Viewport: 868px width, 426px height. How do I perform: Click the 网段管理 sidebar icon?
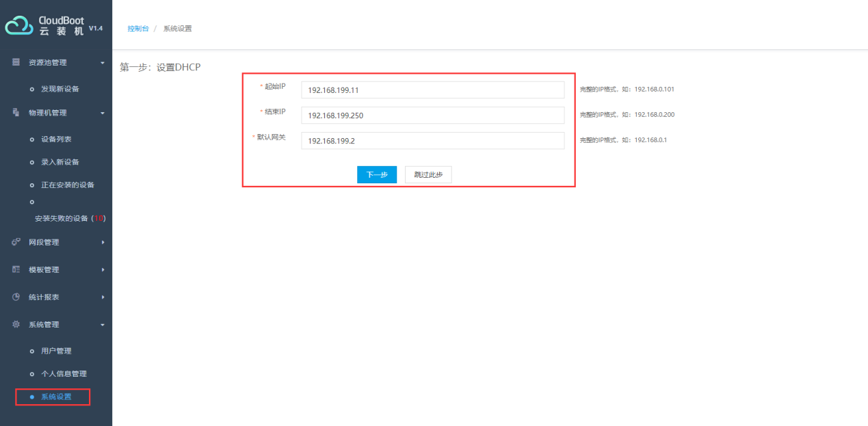[x=16, y=242]
